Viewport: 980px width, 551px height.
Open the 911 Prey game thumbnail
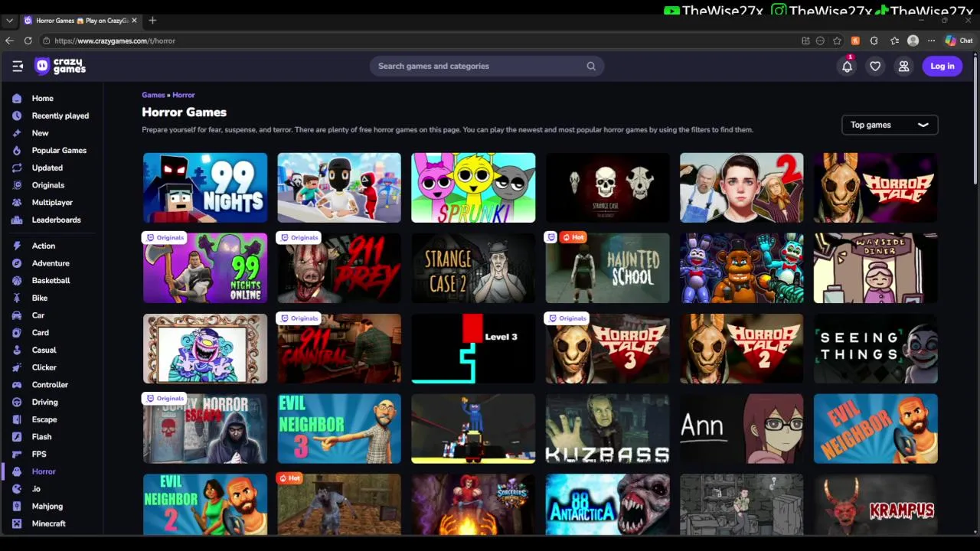coord(339,268)
